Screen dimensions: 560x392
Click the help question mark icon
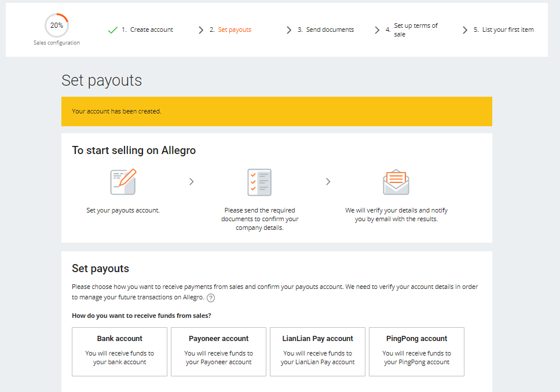211,298
